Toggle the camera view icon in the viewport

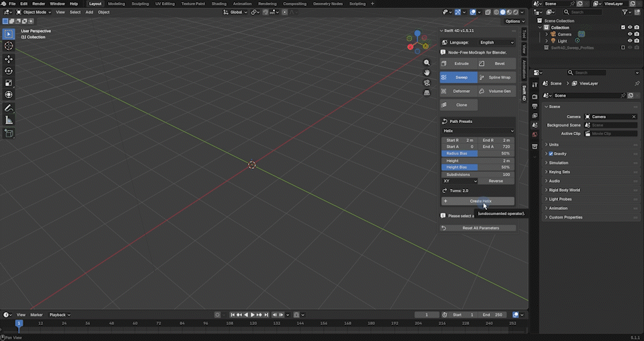(x=427, y=83)
